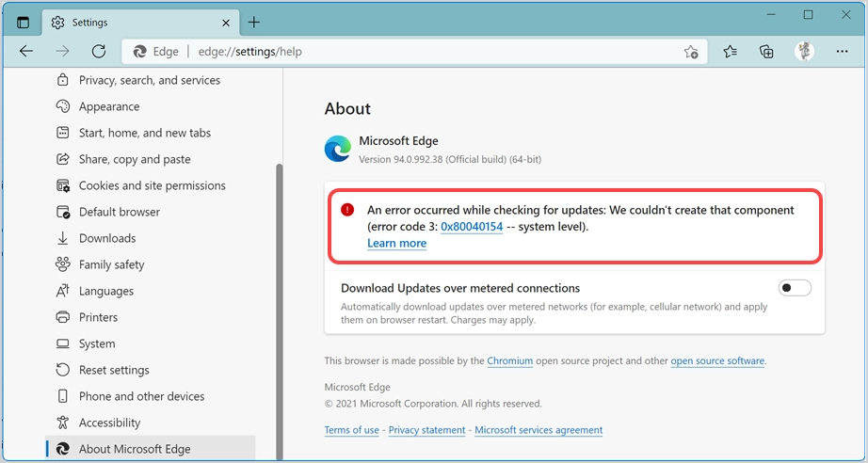Open Collections icon in toolbar
Image resolution: width=868 pixels, height=463 pixels.
point(766,52)
